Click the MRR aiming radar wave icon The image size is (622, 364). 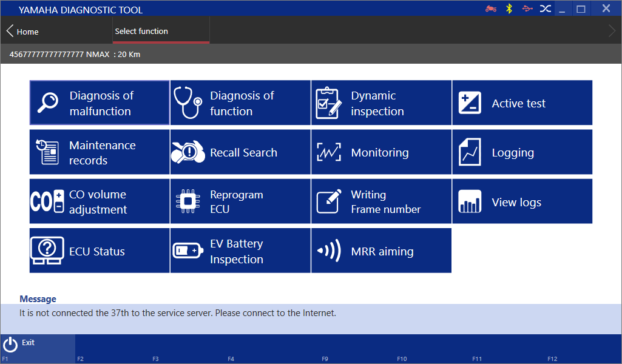(329, 251)
